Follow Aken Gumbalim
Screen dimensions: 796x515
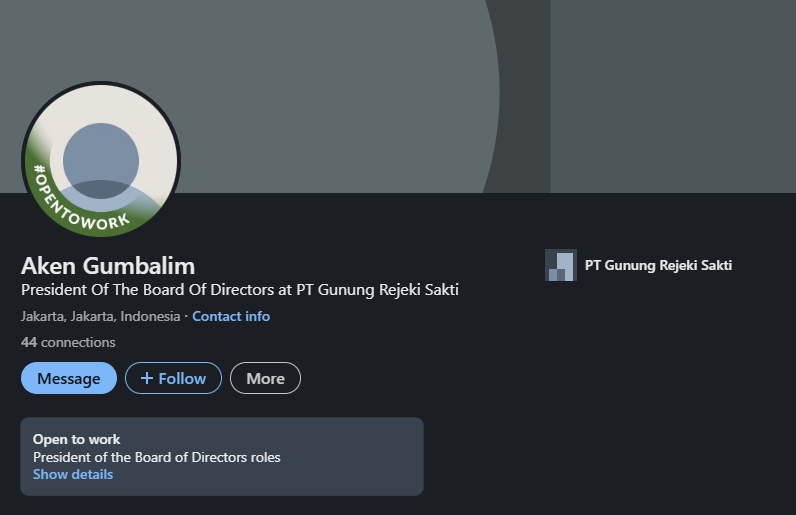[x=173, y=378]
